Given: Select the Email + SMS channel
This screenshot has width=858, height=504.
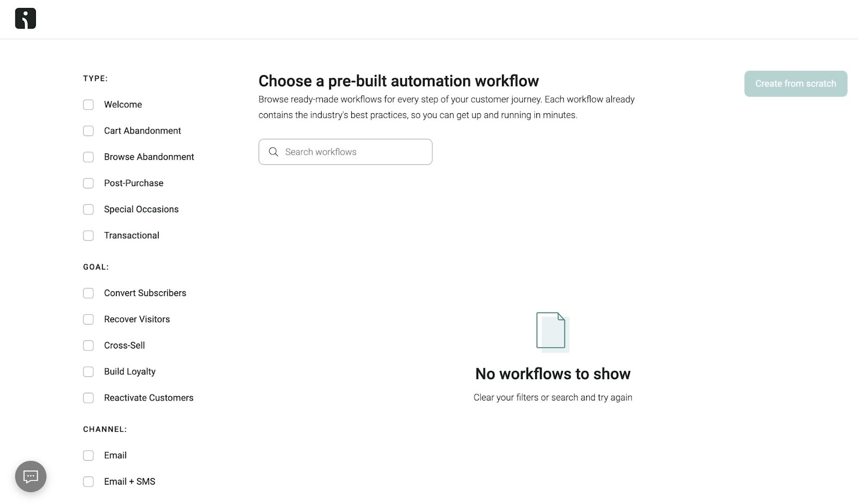Looking at the screenshot, I should tap(88, 481).
